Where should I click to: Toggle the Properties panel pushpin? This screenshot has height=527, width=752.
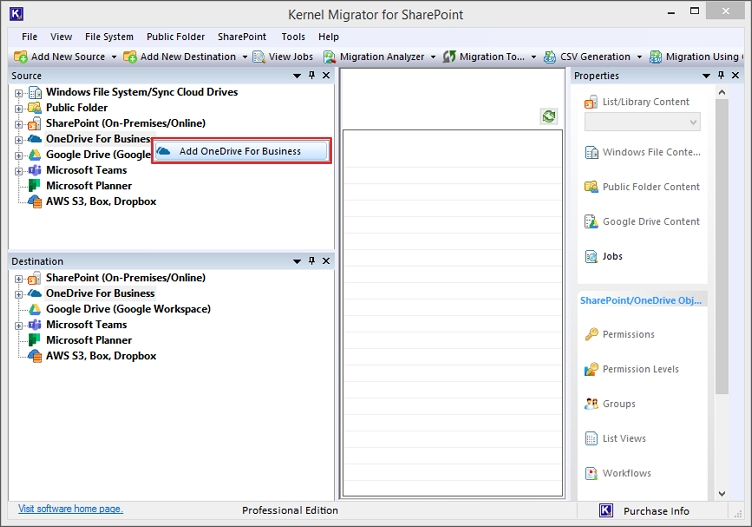(x=721, y=75)
